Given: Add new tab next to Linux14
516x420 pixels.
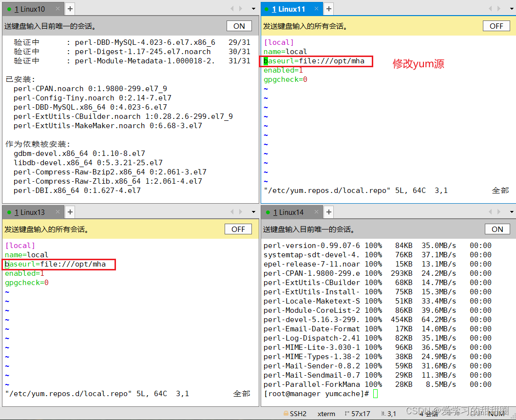Looking at the screenshot, I should click(328, 212).
